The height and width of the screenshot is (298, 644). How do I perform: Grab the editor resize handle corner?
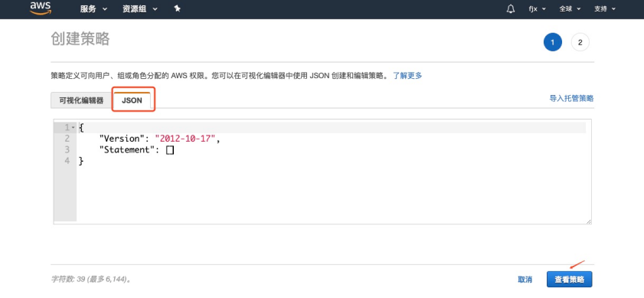click(589, 221)
